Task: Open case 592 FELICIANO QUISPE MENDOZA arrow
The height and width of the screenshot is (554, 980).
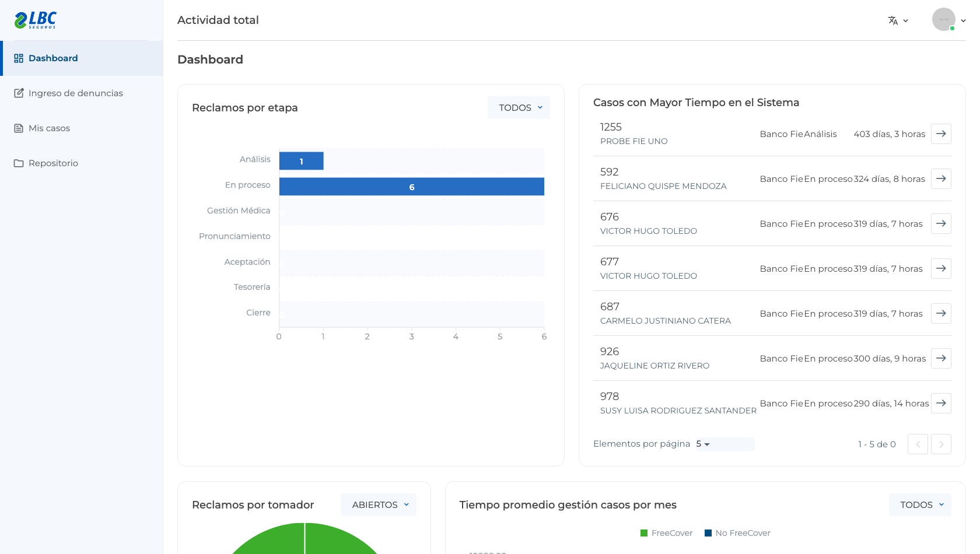Action: pyautogui.click(x=941, y=179)
